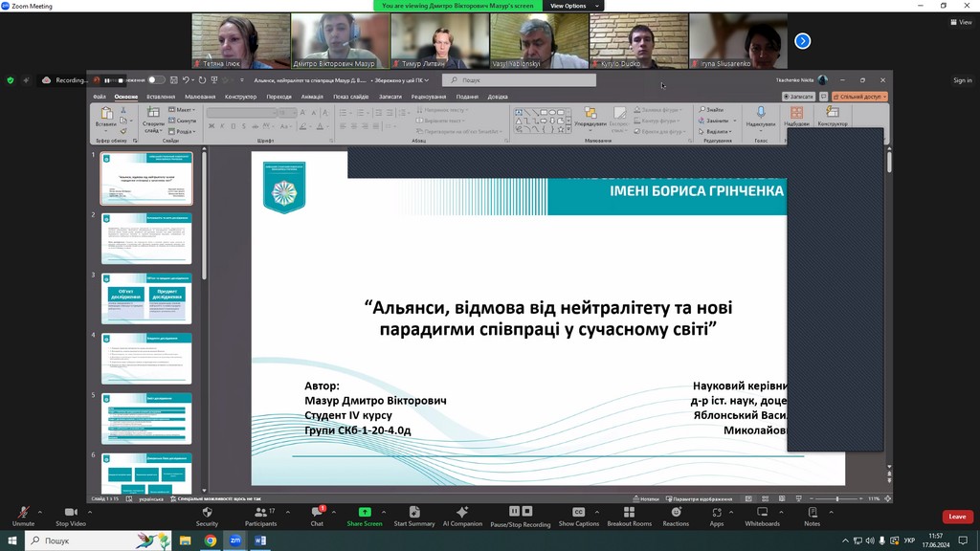This screenshot has width=980, height=551.
Task: Open the Анімація ribbon tab
Action: (312, 97)
